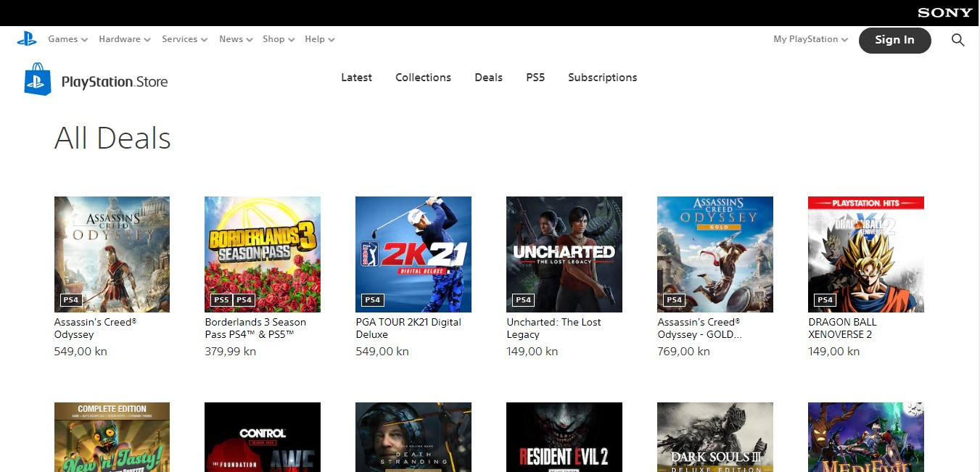Open Resident Evil 2 cover image
This screenshot has width=980, height=472.
pyautogui.click(x=564, y=437)
